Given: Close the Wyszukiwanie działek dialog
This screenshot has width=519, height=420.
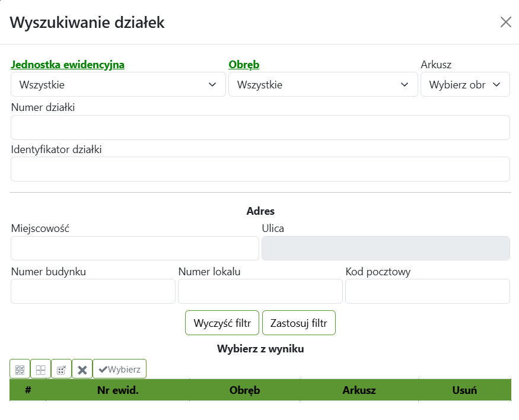Looking at the screenshot, I should [505, 22].
